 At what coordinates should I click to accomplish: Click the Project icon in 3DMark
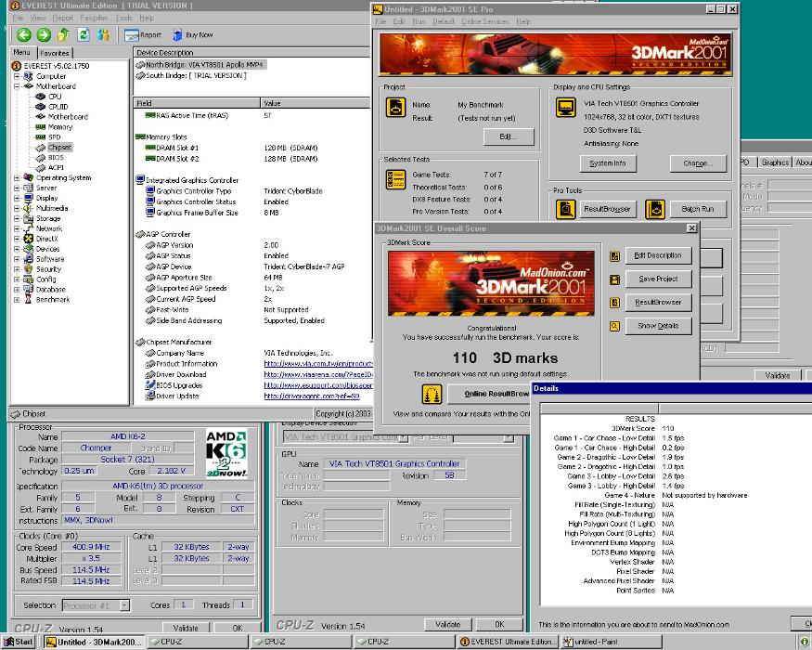click(x=396, y=108)
